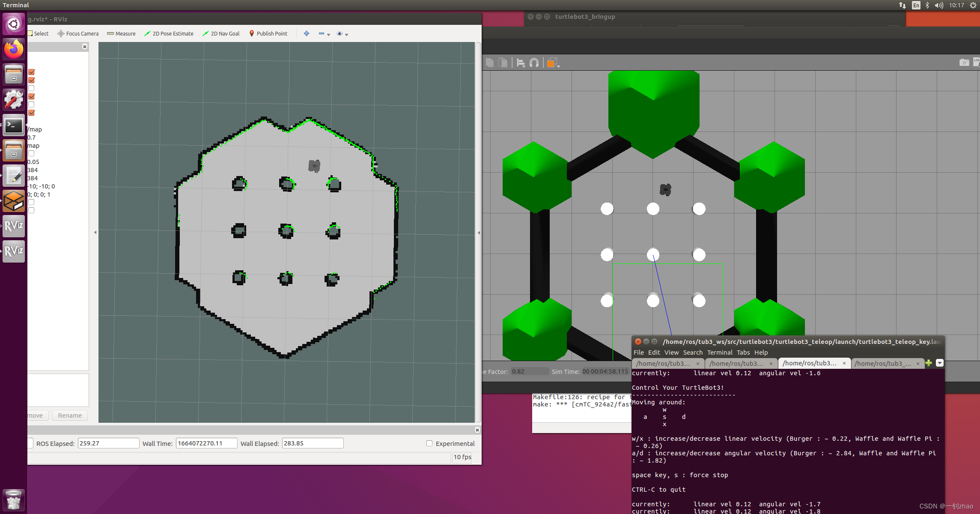Screen dimensions: 980x514
Task: Uncheck the first checked display checkbox
Action: click(31, 72)
